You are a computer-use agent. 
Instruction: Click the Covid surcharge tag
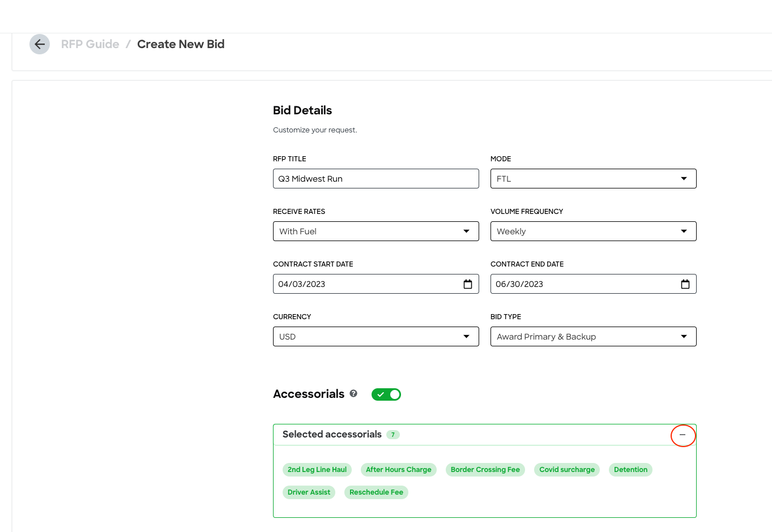pyautogui.click(x=567, y=470)
